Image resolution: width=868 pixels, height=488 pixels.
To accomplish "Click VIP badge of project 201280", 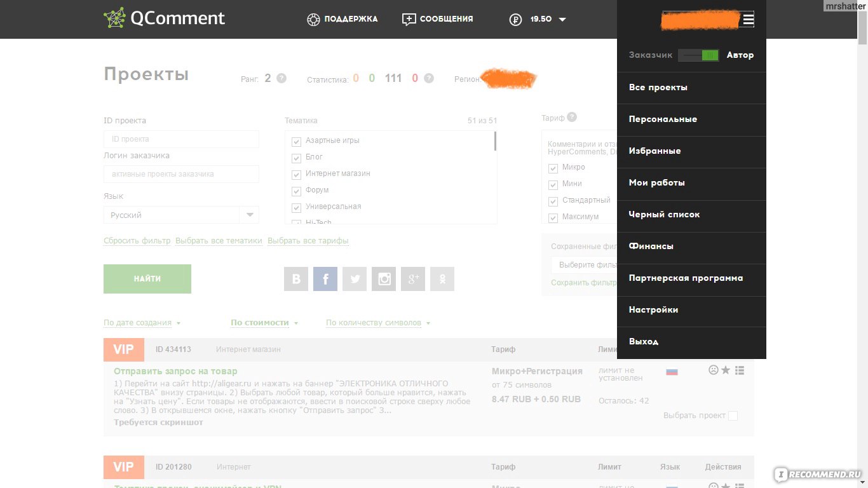I will [125, 467].
